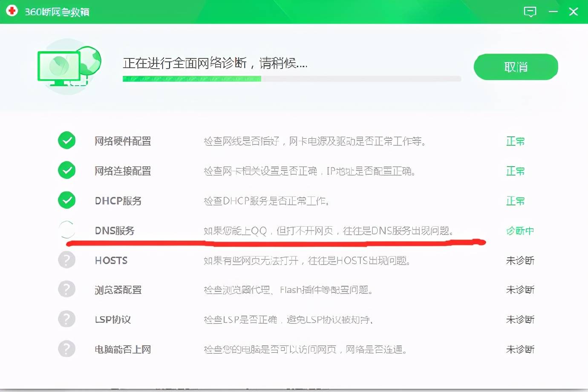The image size is (588, 392).
Task: Open the feedback message icon in title bar
Action: pos(530,12)
